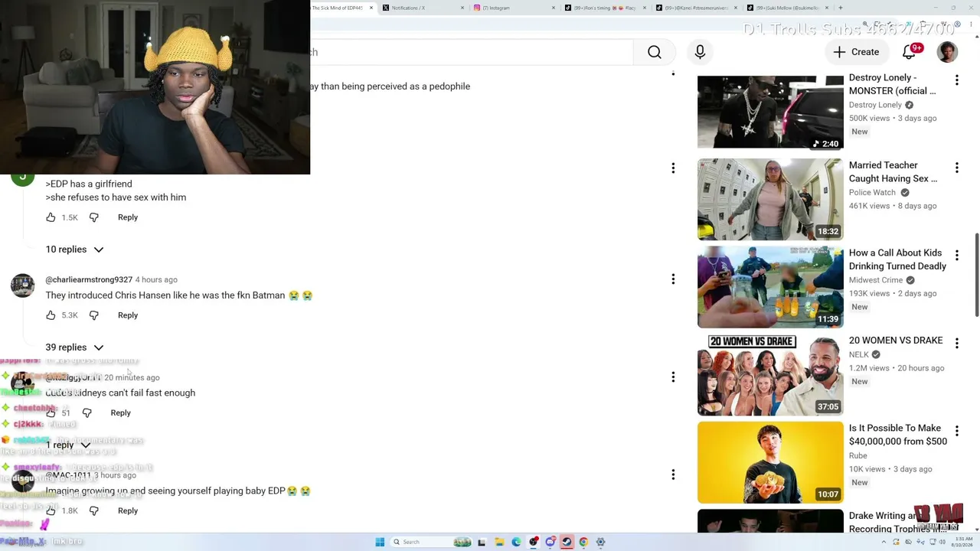Like the Chris Hansen Batman comment

pos(51,315)
